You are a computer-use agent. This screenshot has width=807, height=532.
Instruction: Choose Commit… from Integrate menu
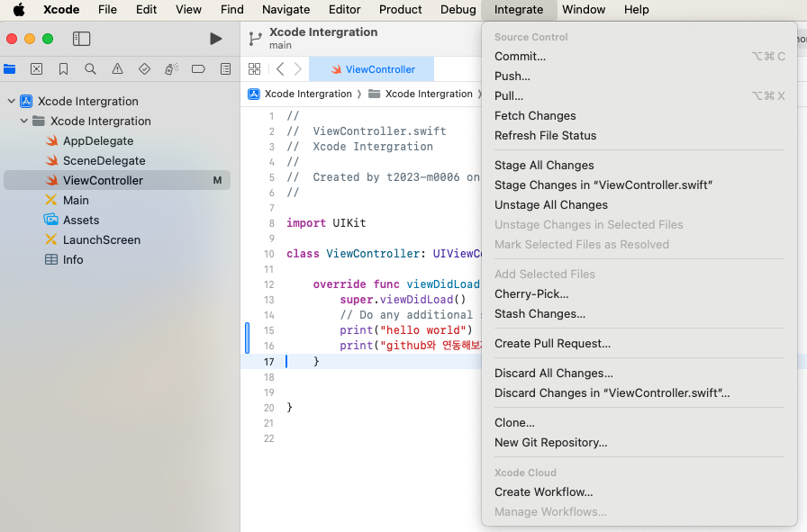pyautogui.click(x=639, y=57)
